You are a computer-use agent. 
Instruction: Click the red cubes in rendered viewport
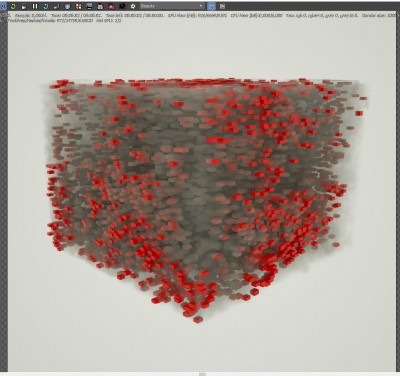point(200,200)
